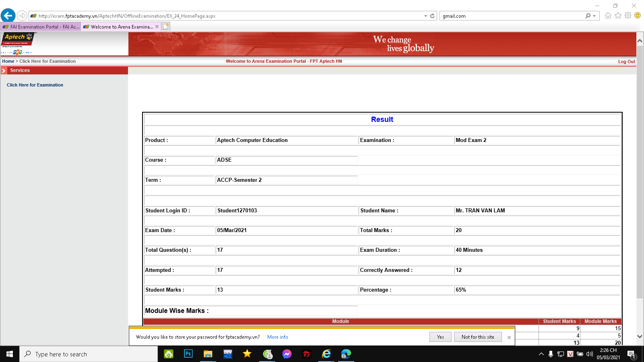The width and height of the screenshot is (644, 362).
Task: Click the microphone tray icon
Action: click(551, 354)
